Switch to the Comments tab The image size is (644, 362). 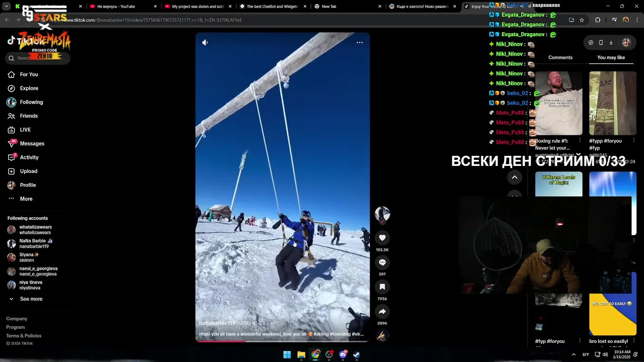(x=560, y=58)
